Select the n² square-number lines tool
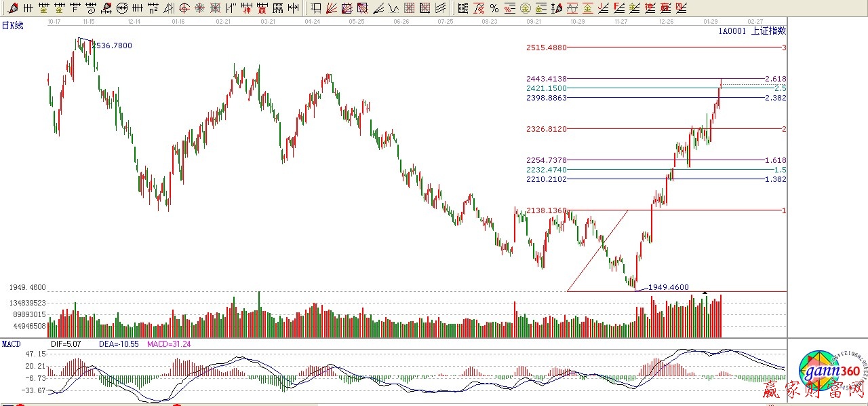Viewport: 868px width, 406px height. tap(153, 8)
